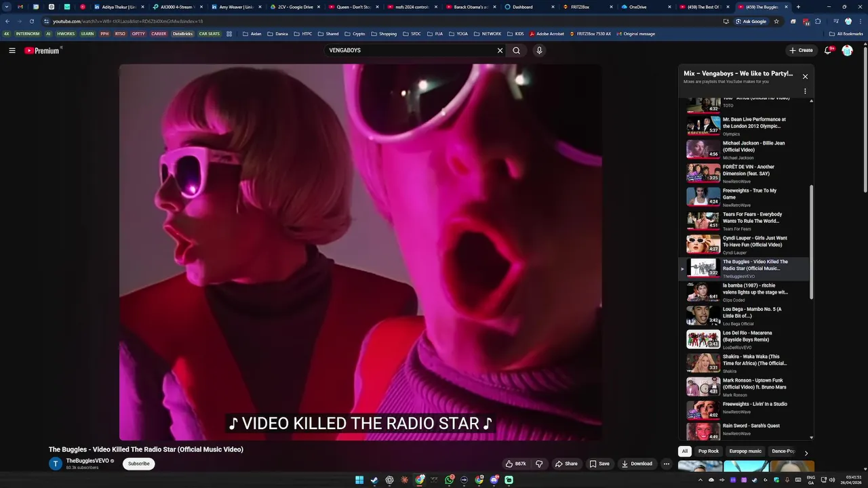Open the Crypto bookmarks folder
Screen dimensions: 868x488
point(355,34)
